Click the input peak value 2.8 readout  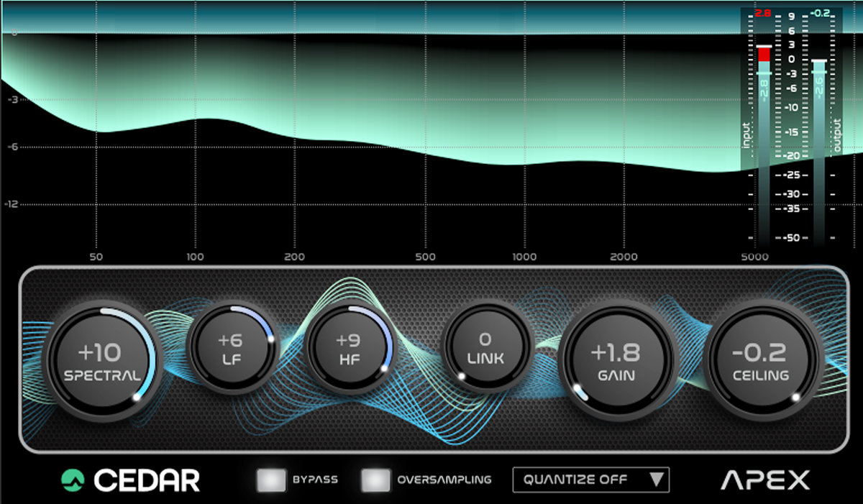(x=763, y=13)
